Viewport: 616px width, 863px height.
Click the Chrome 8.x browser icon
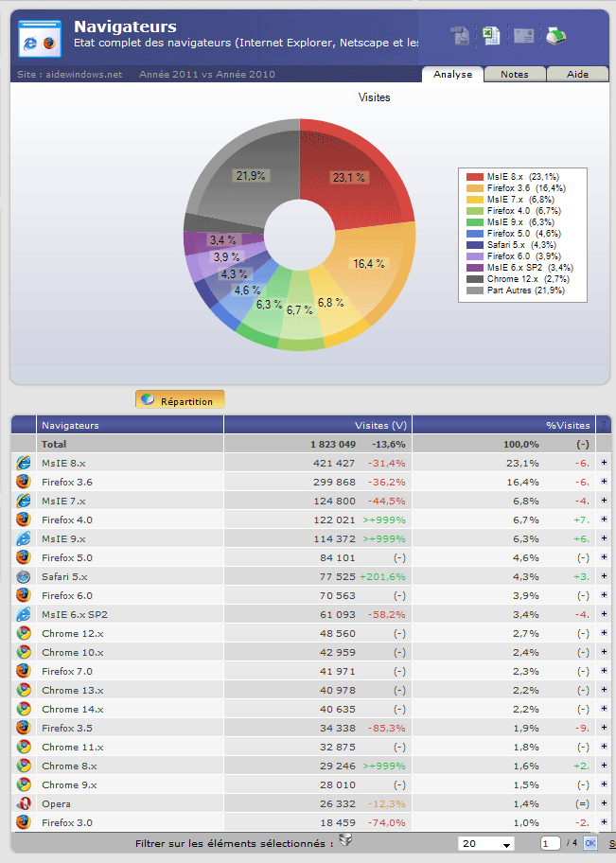pyautogui.click(x=23, y=766)
